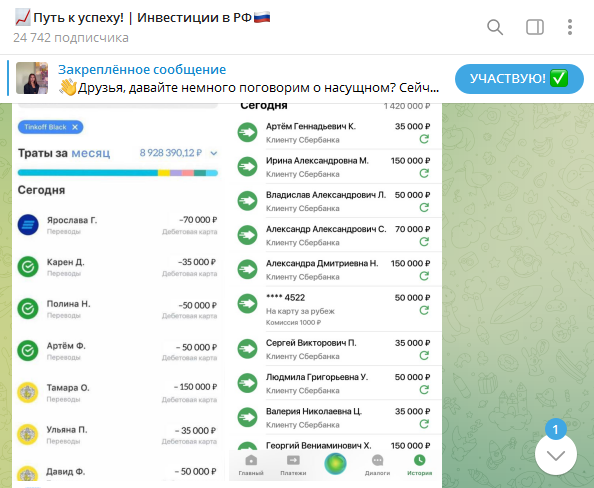
Task: Click the green check icon for Полина Н.
Action: 28,308
